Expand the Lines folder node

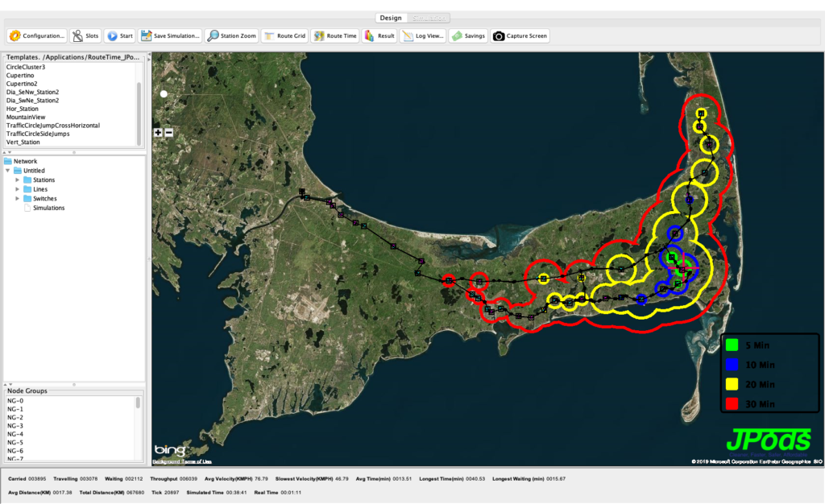tap(18, 189)
